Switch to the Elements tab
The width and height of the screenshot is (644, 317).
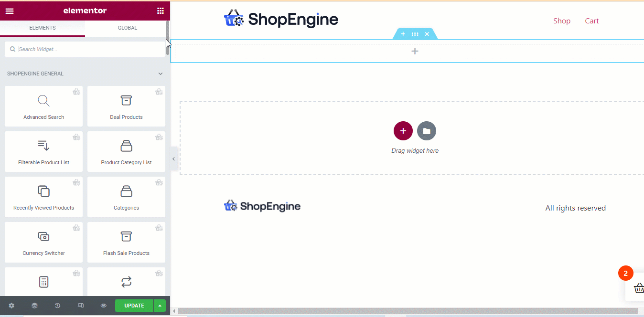tap(43, 28)
